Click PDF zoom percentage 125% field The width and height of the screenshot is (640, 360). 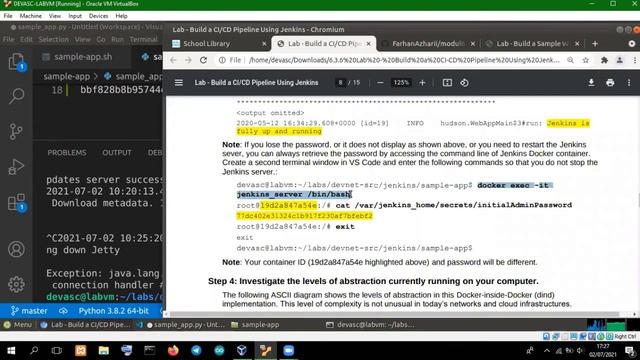pos(401,82)
